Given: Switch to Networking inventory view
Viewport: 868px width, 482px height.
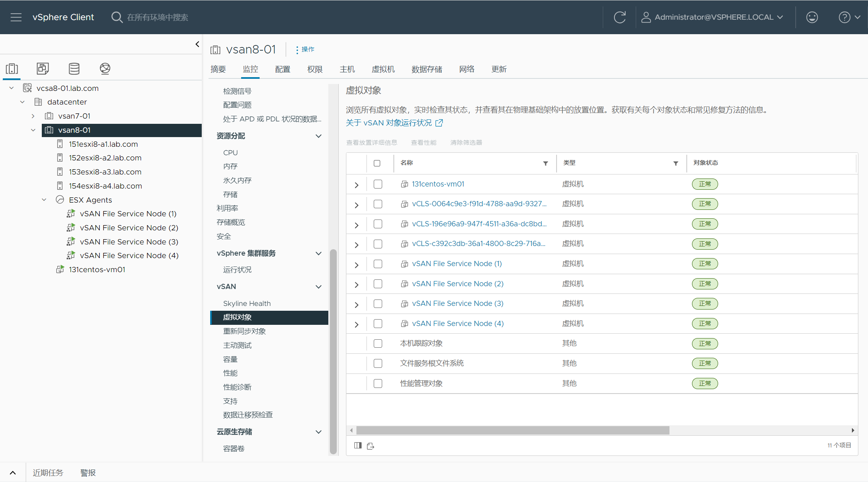Looking at the screenshot, I should point(105,69).
